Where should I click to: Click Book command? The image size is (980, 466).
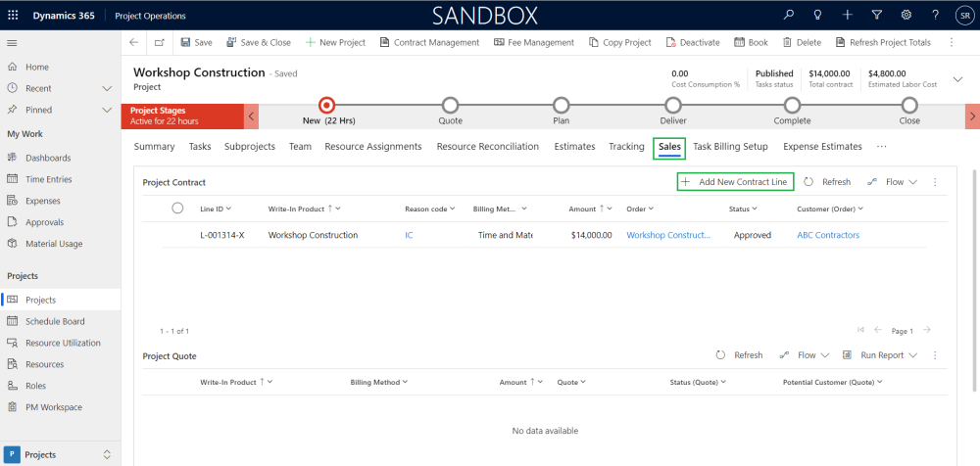pyautogui.click(x=751, y=42)
